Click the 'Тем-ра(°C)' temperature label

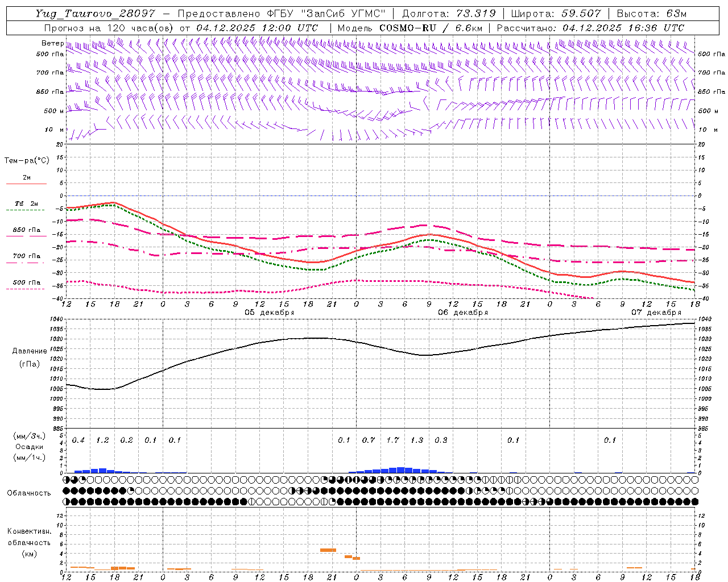pyautogui.click(x=27, y=161)
